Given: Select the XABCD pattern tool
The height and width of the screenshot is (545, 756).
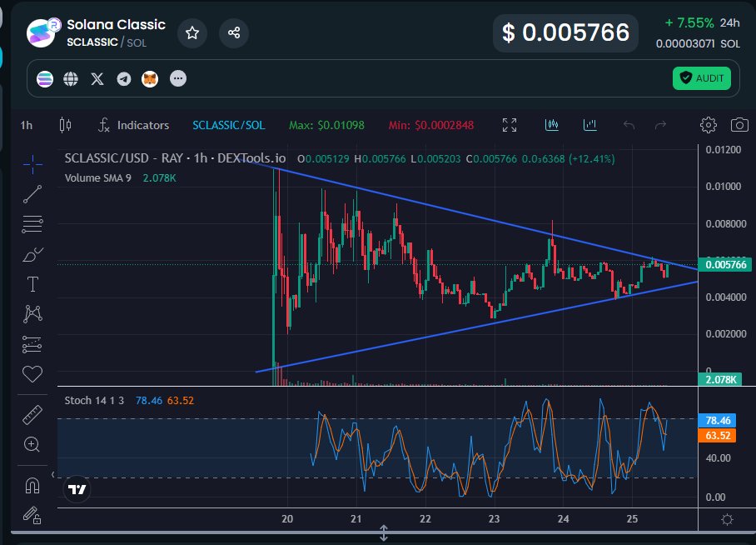Looking at the screenshot, I should point(32,314).
